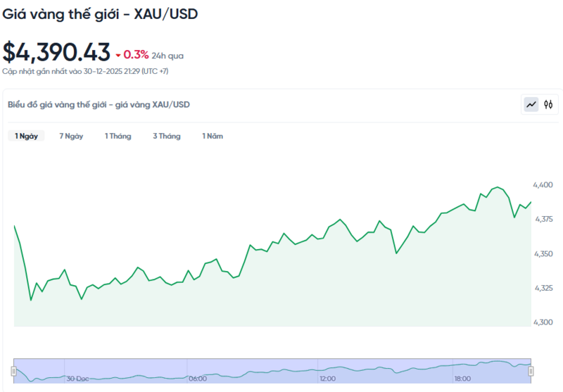This screenshot has height=392, width=563.
Task: Select the 1 Ngày time range
Action: point(27,136)
